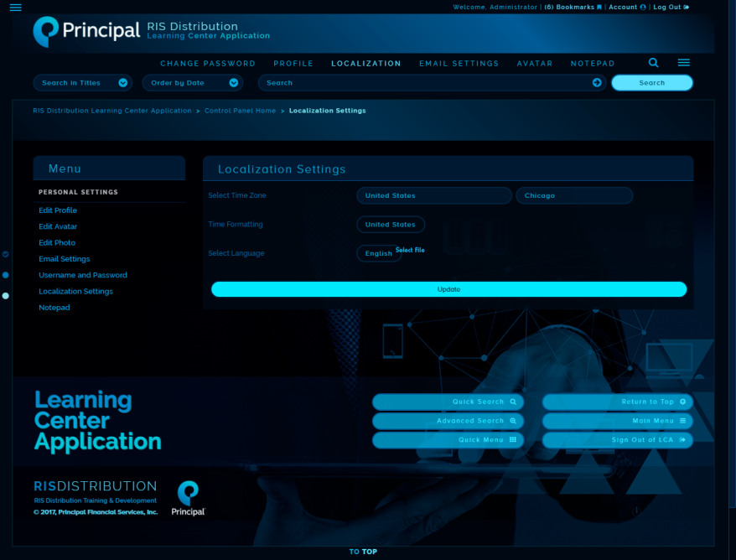The height and width of the screenshot is (560, 736).
Task: Click the Quick Search footer button
Action: tap(448, 402)
